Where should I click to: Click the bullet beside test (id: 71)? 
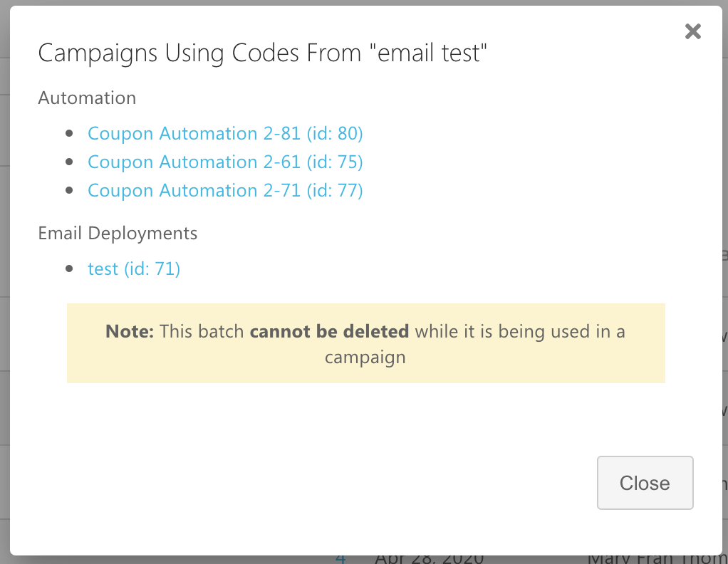[x=69, y=269]
